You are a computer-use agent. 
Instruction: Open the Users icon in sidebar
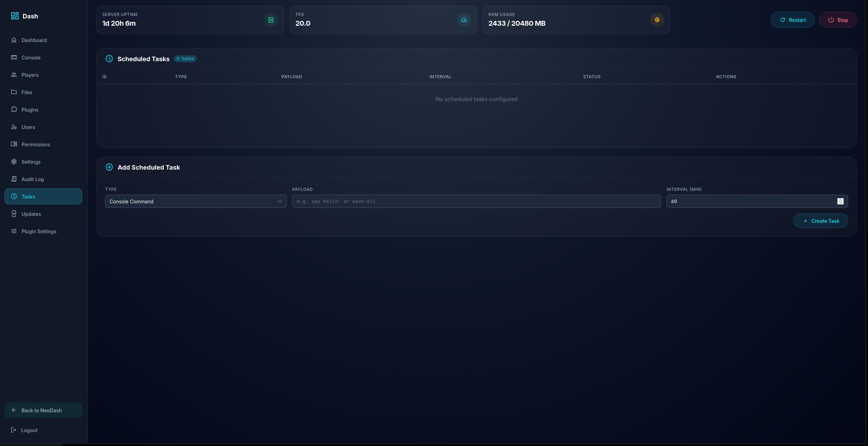coord(14,127)
